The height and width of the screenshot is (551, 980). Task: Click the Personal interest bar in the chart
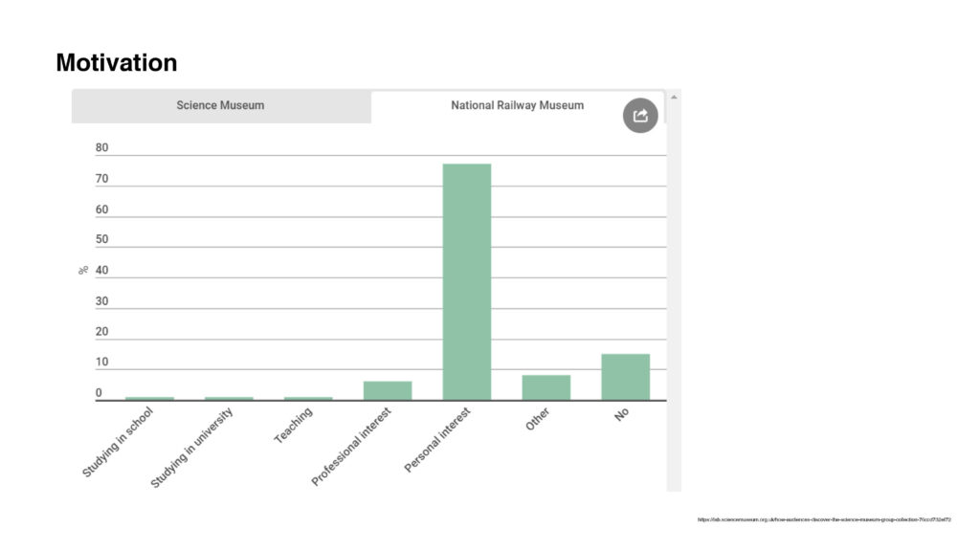click(467, 282)
